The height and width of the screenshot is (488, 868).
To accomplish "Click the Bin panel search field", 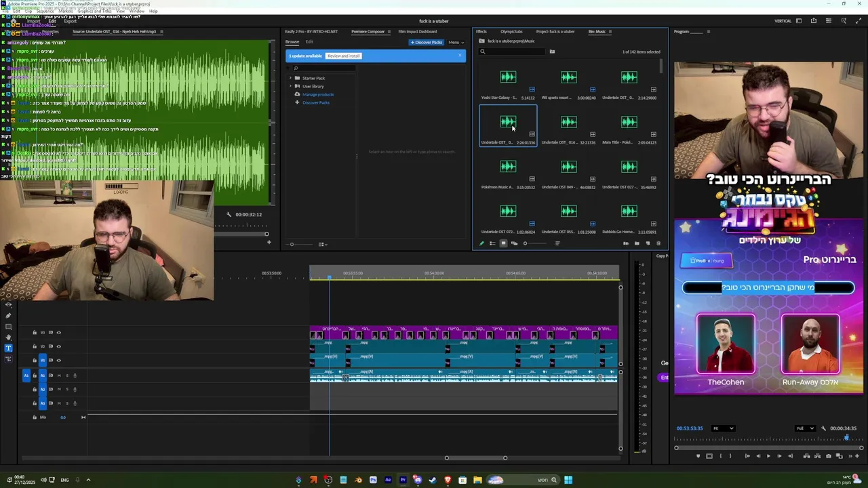I will click(513, 52).
